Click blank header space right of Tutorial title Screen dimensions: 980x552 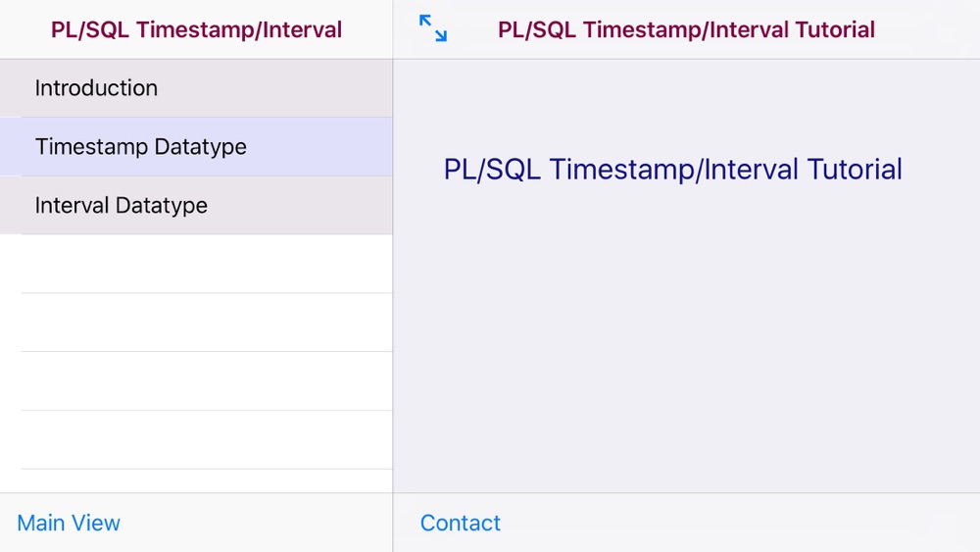(x=928, y=29)
